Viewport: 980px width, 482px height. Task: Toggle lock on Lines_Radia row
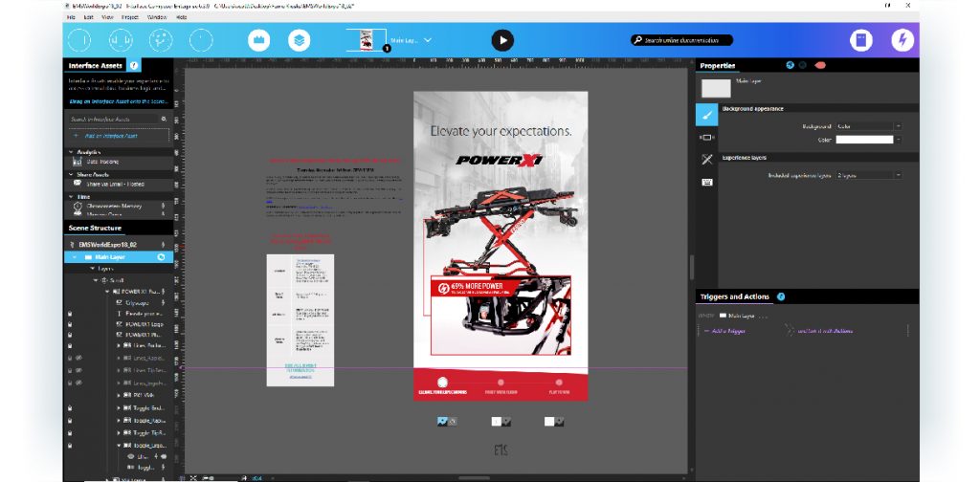[x=69, y=345]
